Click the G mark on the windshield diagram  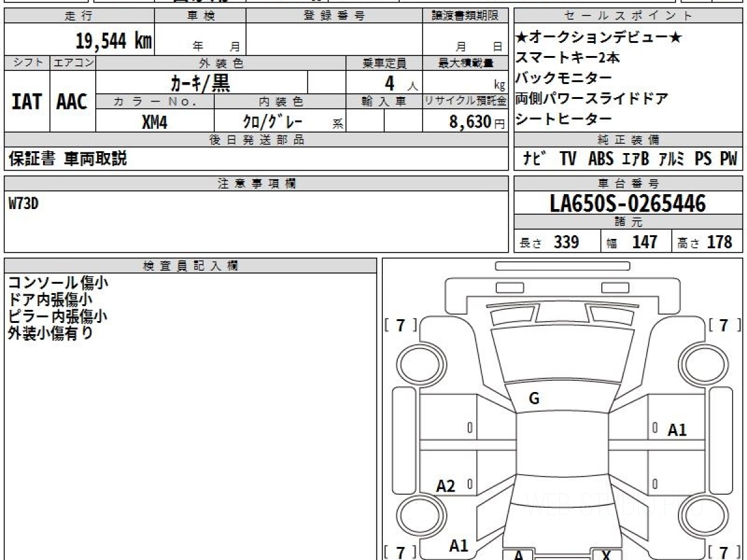534,399
